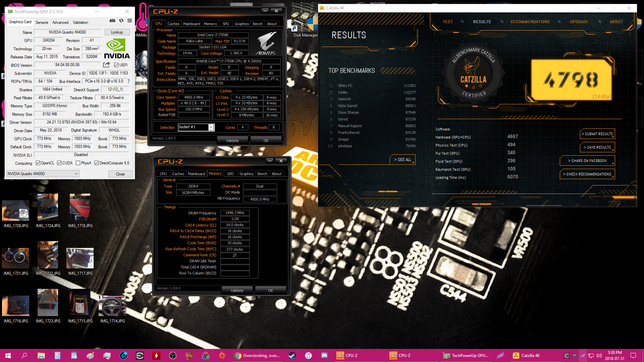This screenshot has width=644, height=362.
Task: Click the Frankythecat benchmark entry
Action: click(372, 133)
